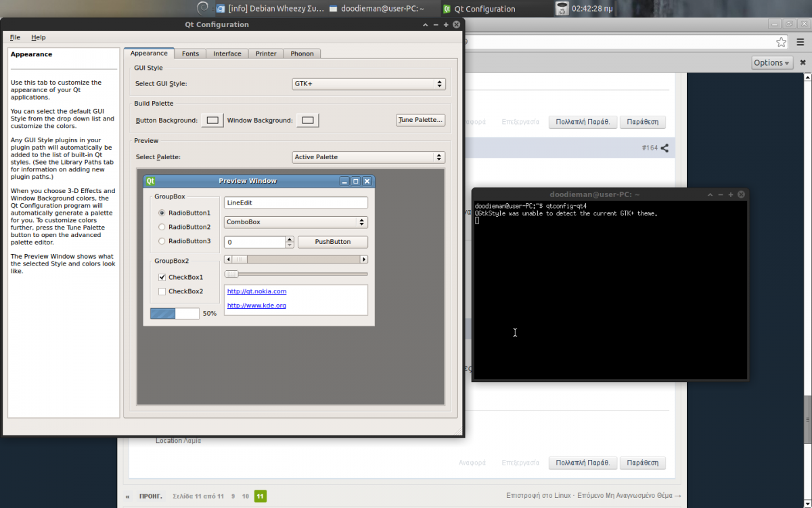Click the lower Πολλαπλή Παράθ. button

[583, 463]
